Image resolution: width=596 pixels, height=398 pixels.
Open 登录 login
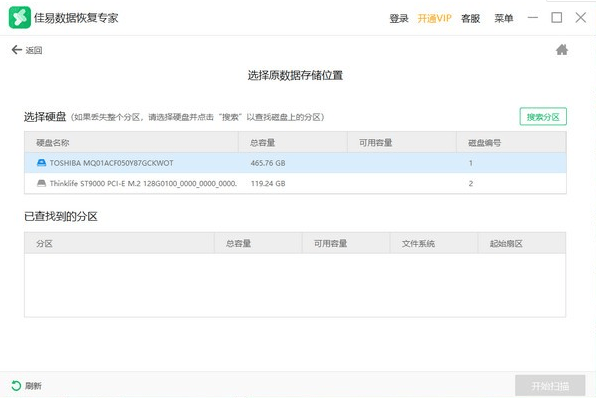[x=399, y=18]
